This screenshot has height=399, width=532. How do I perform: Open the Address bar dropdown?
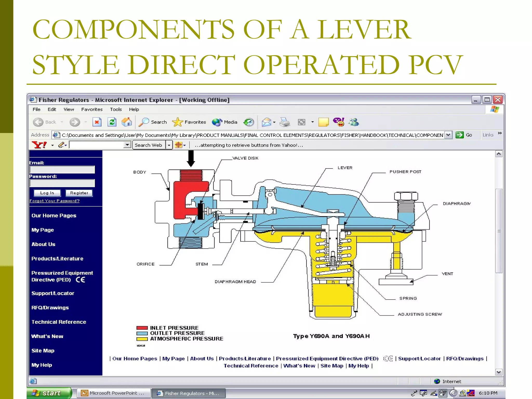point(448,135)
